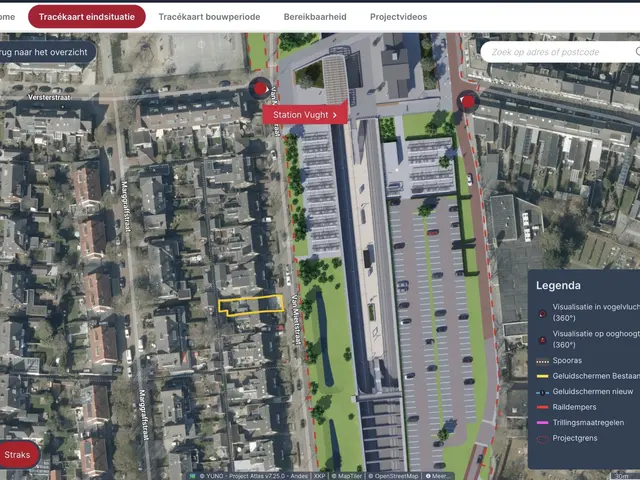Open 360° marker near Versterstraat
The width and height of the screenshot is (640, 480).
(260, 88)
